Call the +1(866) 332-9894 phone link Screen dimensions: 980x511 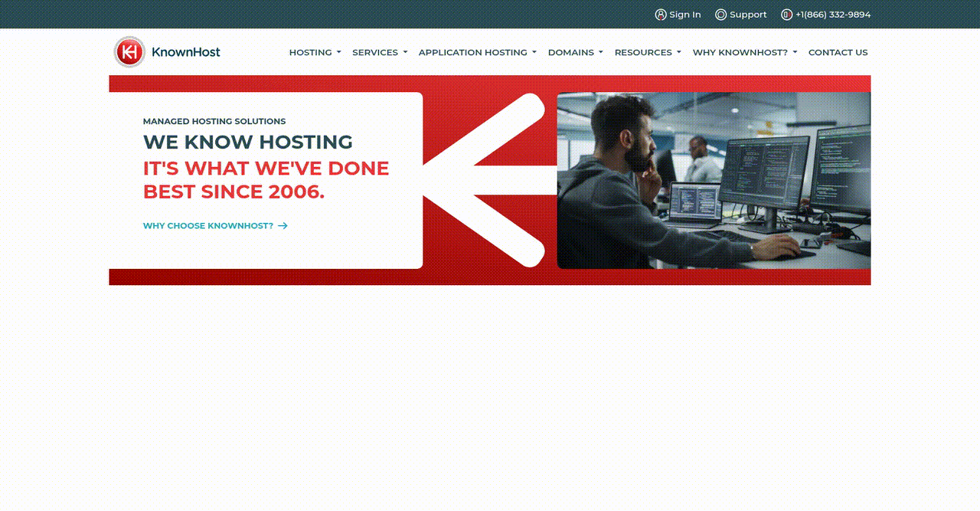point(833,15)
